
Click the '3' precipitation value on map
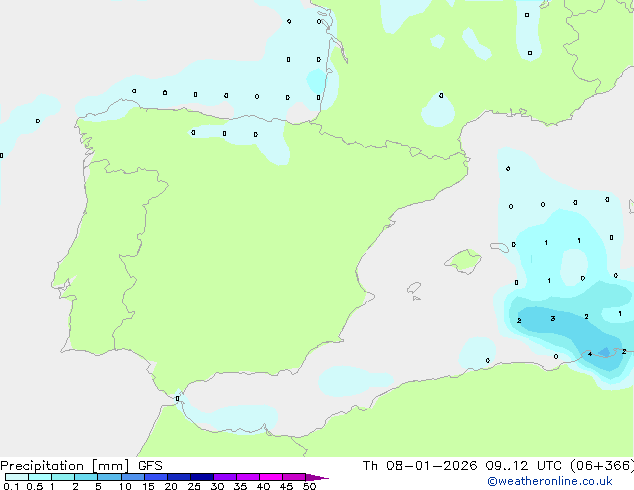tap(553, 319)
